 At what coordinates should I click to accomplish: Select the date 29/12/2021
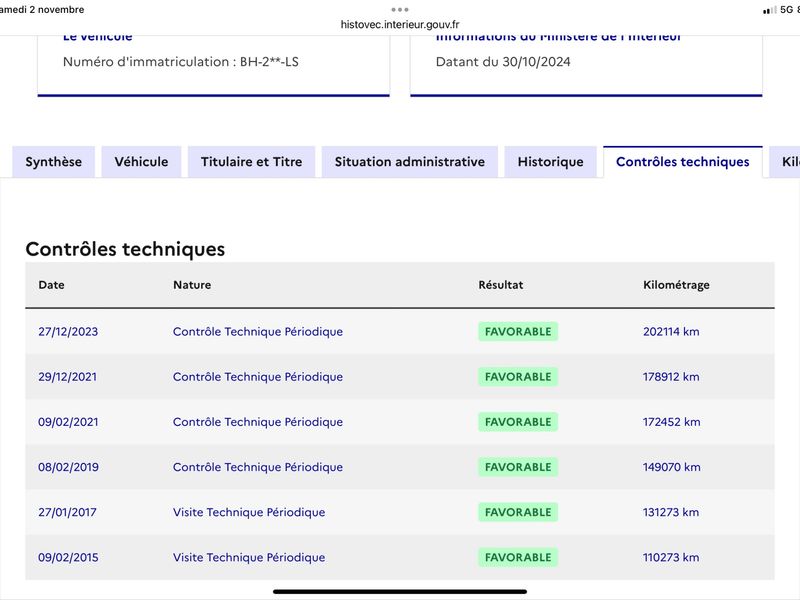click(67, 377)
